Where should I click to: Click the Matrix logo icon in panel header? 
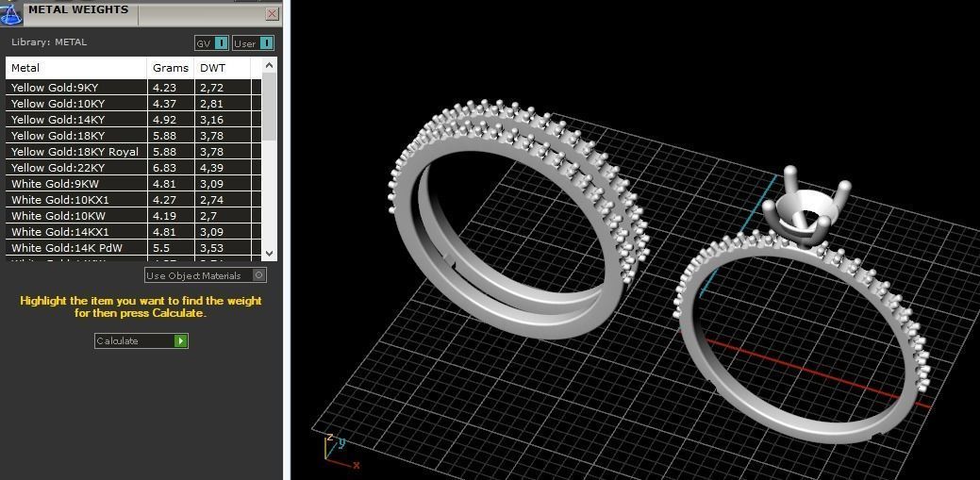click(11, 12)
